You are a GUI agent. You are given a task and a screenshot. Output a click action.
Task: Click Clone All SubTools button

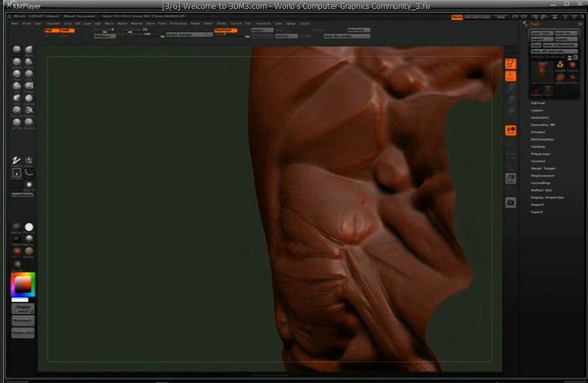tap(554, 51)
